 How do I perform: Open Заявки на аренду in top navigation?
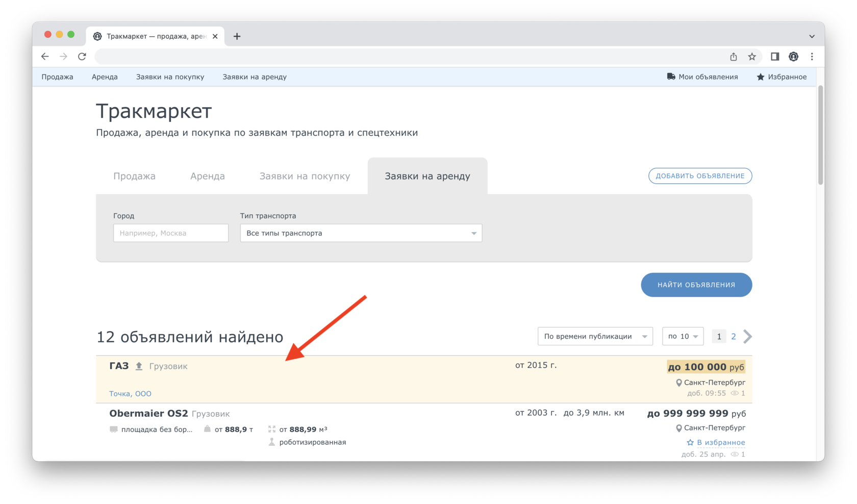click(255, 77)
